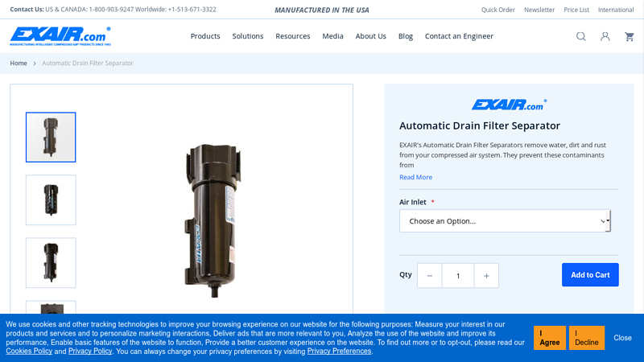This screenshot has height=362, width=644.
Task: Open the Solutions menu
Action: [248, 36]
